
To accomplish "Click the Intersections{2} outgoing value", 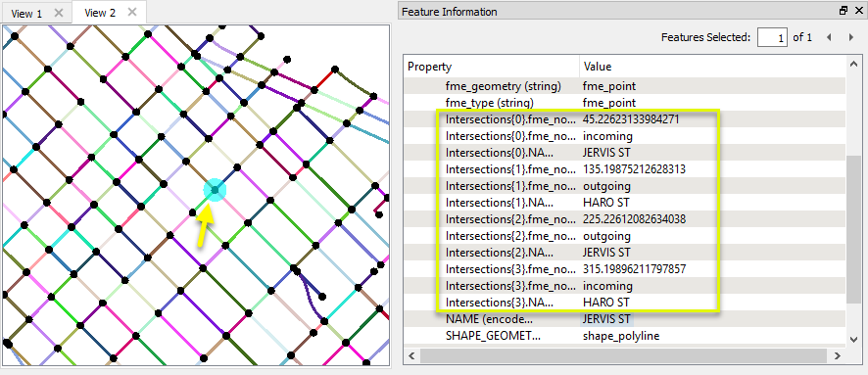I will [x=606, y=236].
